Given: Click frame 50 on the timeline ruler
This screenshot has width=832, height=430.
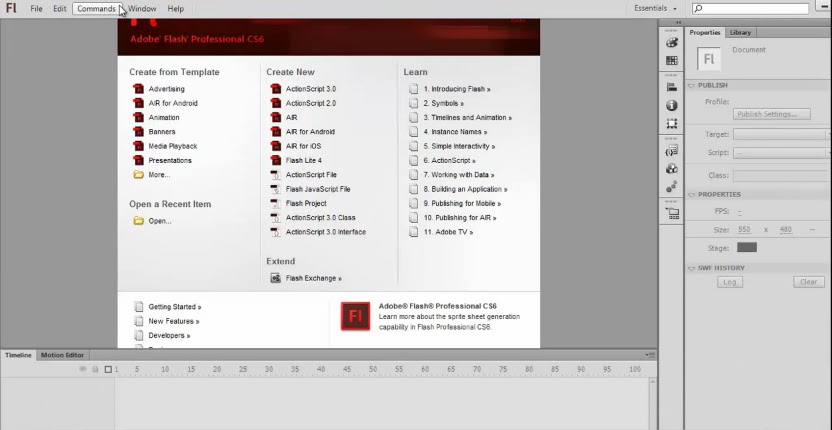Looking at the screenshot, I should [x=373, y=369].
